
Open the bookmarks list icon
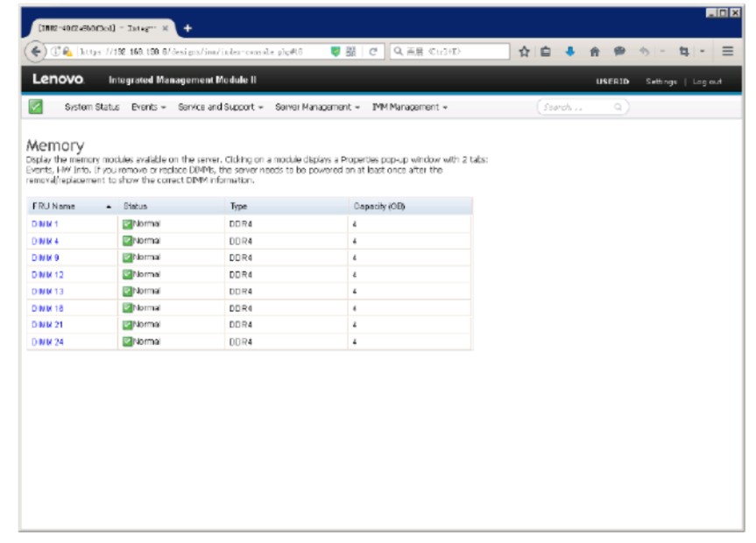pos(545,52)
